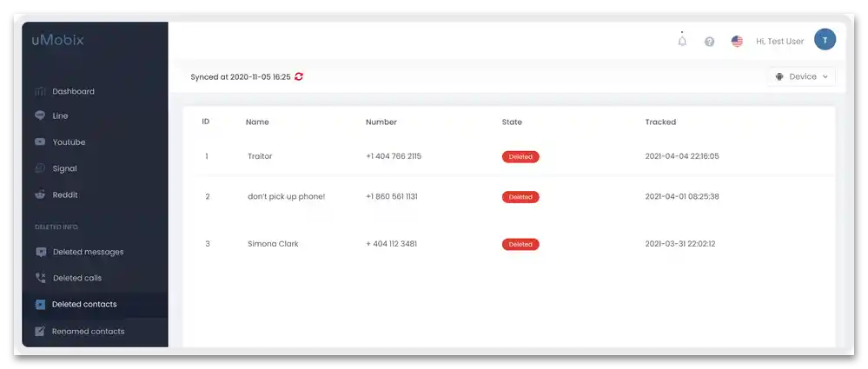The image size is (868, 369).
Task: Select the contact name Traitor
Action: click(260, 156)
